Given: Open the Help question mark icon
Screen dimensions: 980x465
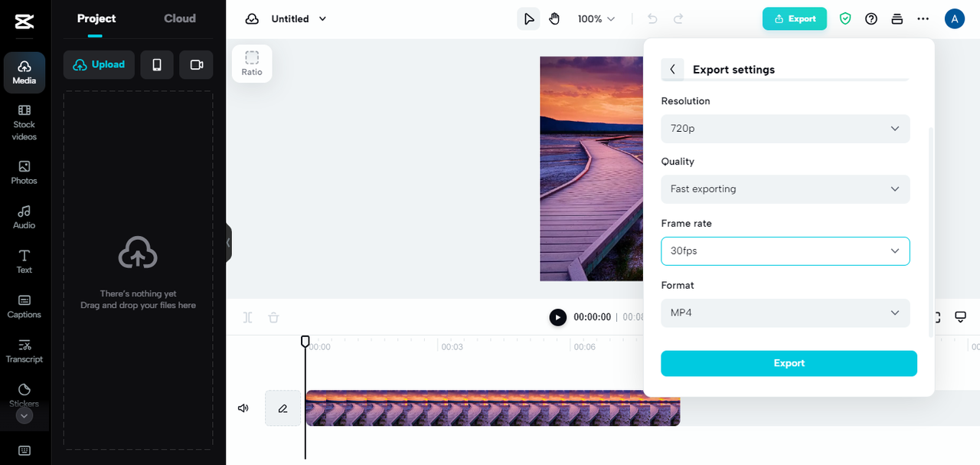Looking at the screenshot, I should [x=871, y=18].
